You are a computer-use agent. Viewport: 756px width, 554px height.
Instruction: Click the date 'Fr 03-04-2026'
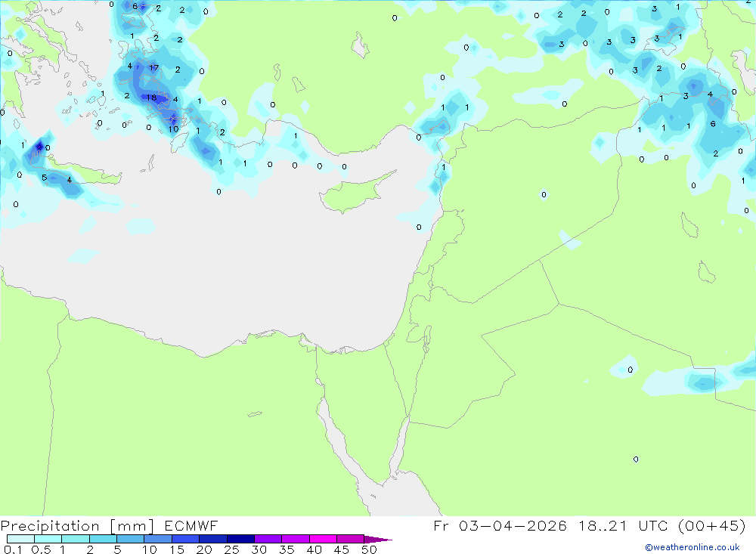click(x=500, y=525)
